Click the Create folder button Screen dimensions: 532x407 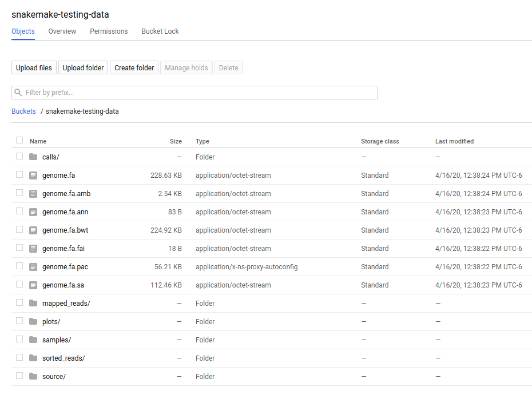tap(134, 68)
